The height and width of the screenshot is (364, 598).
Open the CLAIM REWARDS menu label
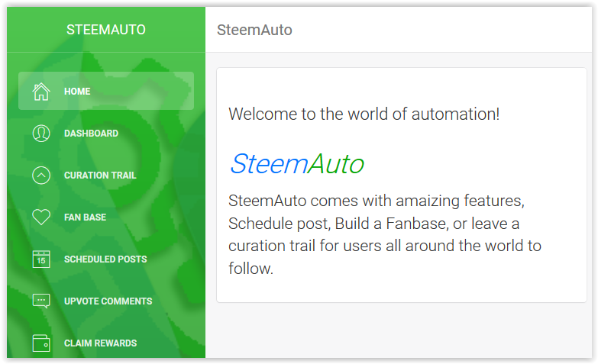coord(100,343)
